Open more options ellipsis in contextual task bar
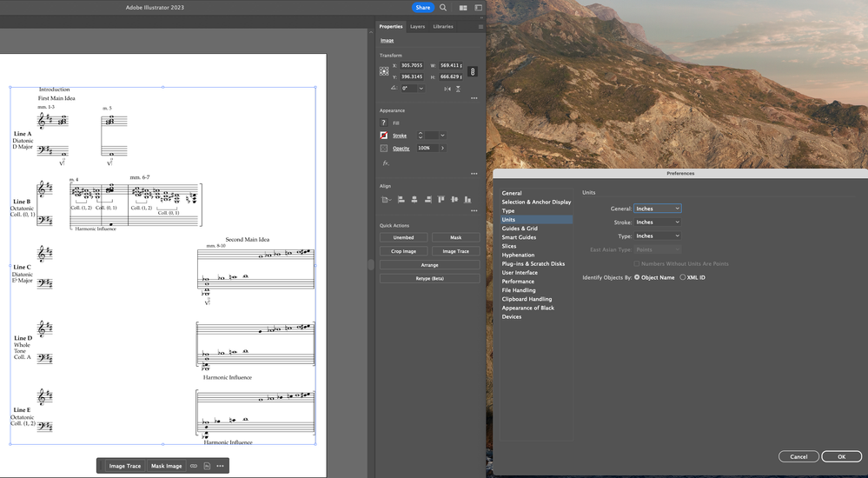The height and width of the screenshot is (478, 868). 221,466
